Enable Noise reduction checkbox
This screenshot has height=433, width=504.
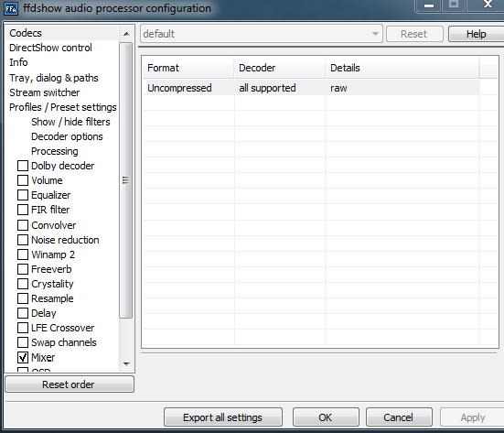[23, 240]
